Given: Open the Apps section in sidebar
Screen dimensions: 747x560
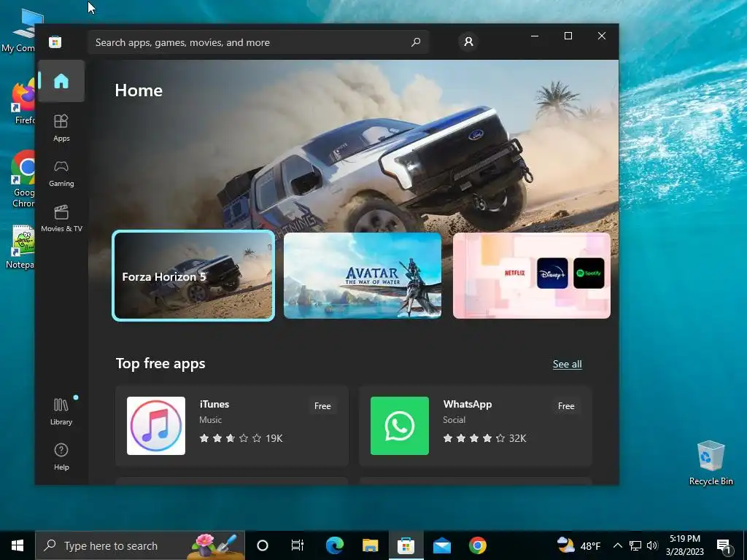Looking at the screenshot, I should tap(61, 128).
